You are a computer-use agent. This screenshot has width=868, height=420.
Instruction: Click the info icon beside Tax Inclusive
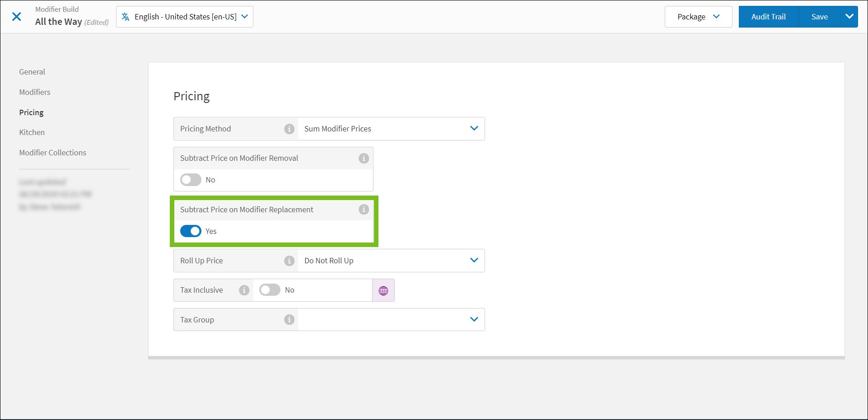[244, 290]
